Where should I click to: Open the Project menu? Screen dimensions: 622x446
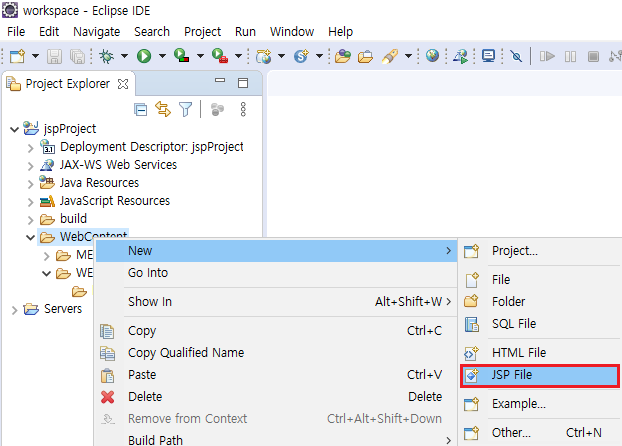click(202, 31)
